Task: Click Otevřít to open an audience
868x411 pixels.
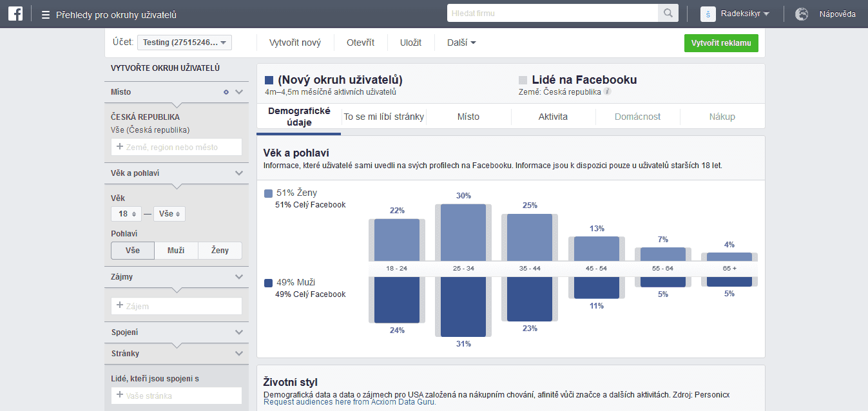Action: coord(361,43)
